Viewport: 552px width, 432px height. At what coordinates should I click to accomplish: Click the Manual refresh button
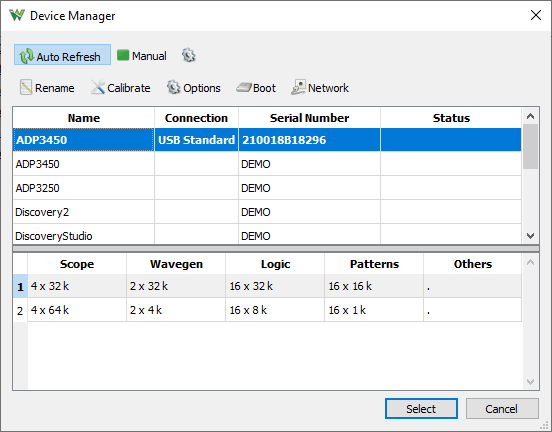tap(142, 56)
